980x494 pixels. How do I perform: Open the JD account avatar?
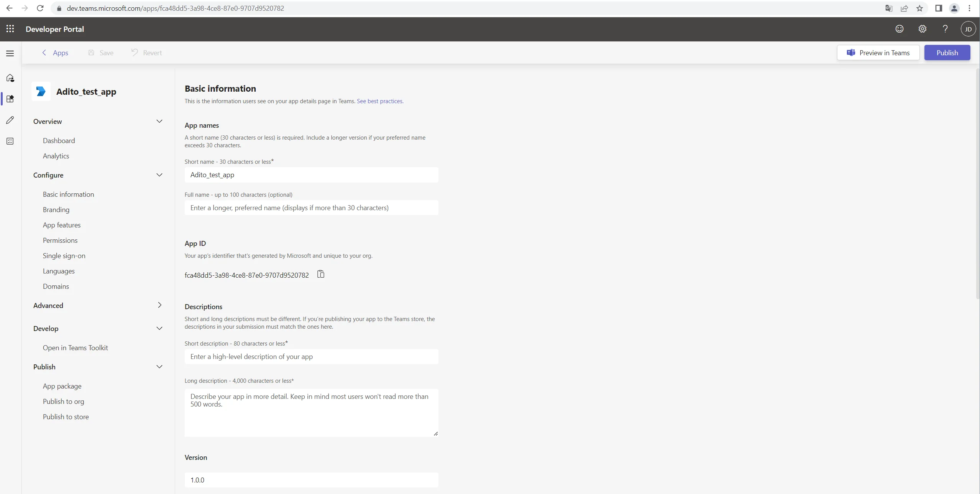[x=968, y=29]
